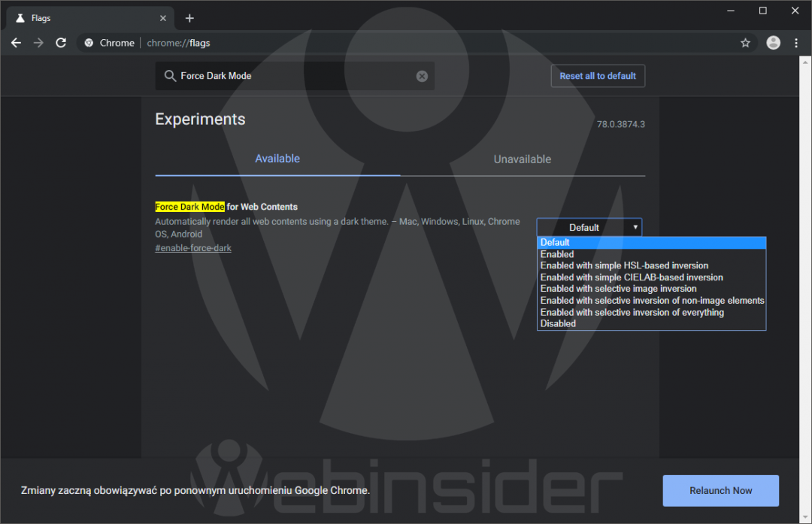Click the Force Dark Mode search field
This screenshot has height=524, width=812.
pos(293,76)
